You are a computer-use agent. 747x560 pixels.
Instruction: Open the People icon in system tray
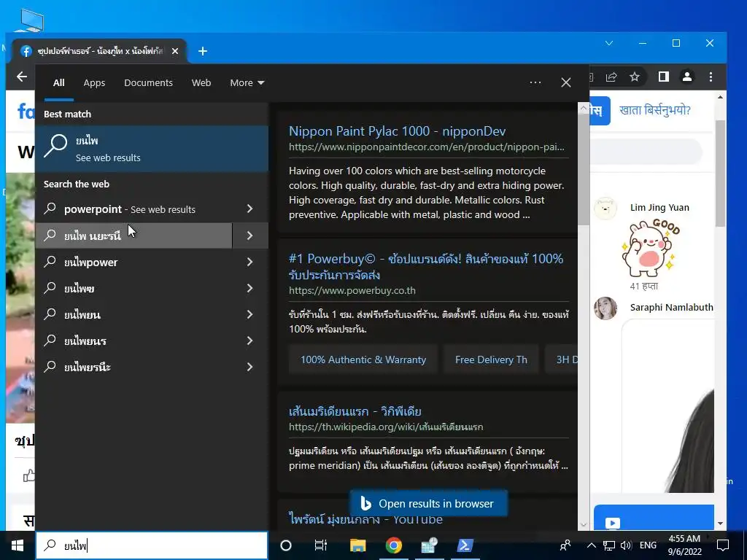click(x=565, y=545)
